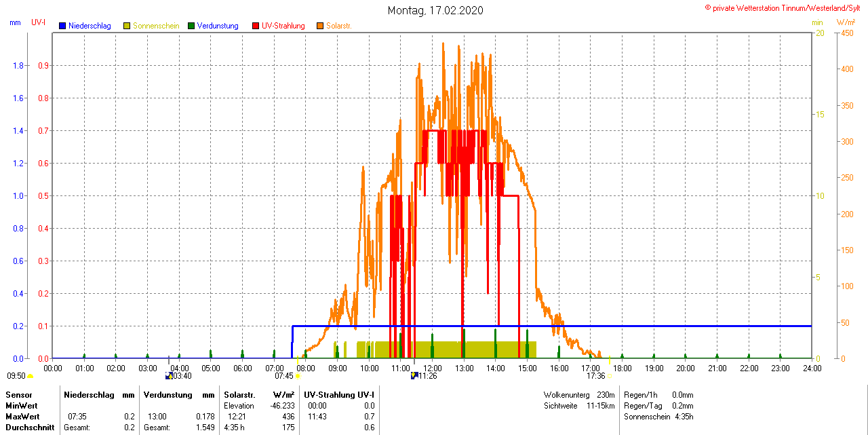Image resolution: width=868 pixels, height=435 pixels.
Task: Click the UV-Strahlung average value 0.6
Action: click(x=369, y=428)
